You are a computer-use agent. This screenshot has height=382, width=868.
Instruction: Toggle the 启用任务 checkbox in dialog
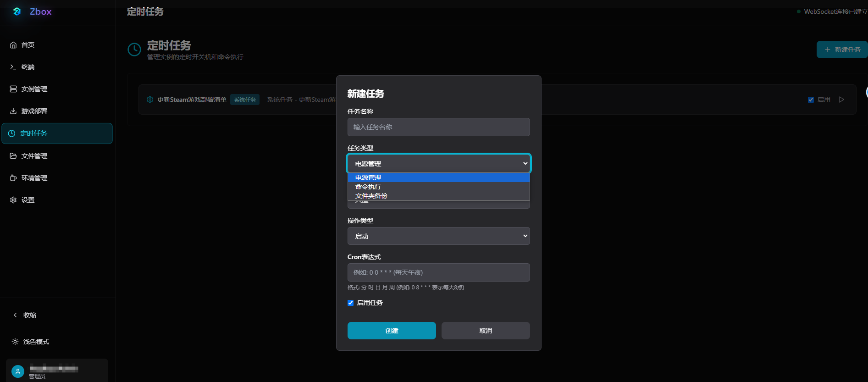[351, 303]
